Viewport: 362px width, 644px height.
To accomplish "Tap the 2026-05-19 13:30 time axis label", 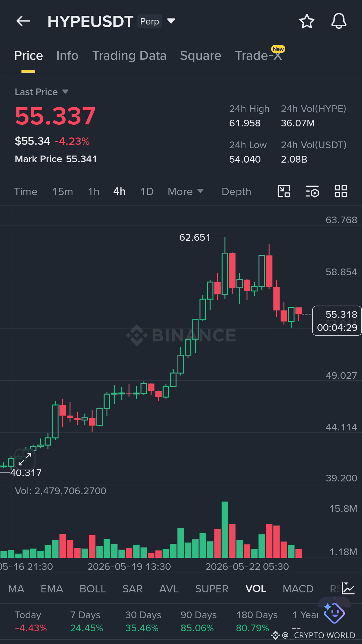I will point(129,567).
